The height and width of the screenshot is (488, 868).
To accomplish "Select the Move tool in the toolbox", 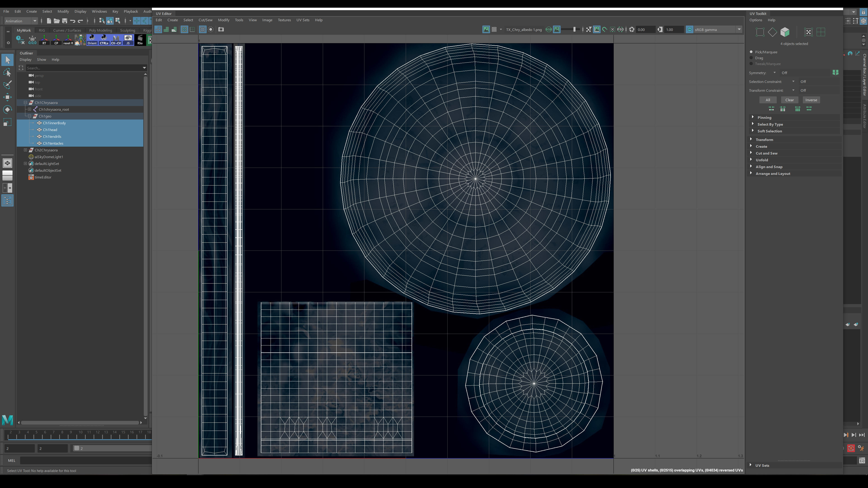I will 7,97.
